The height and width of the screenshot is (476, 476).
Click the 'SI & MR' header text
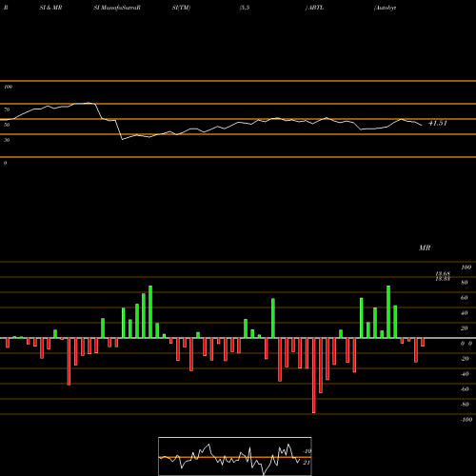click(x=50, y=8)
